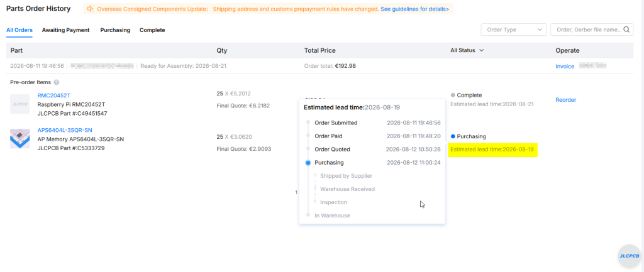Click Estimated lead time:2026-08-21 under Complete
Image resolution: width=644 pixels, height=272 pixels.
(x=492, y=104)
